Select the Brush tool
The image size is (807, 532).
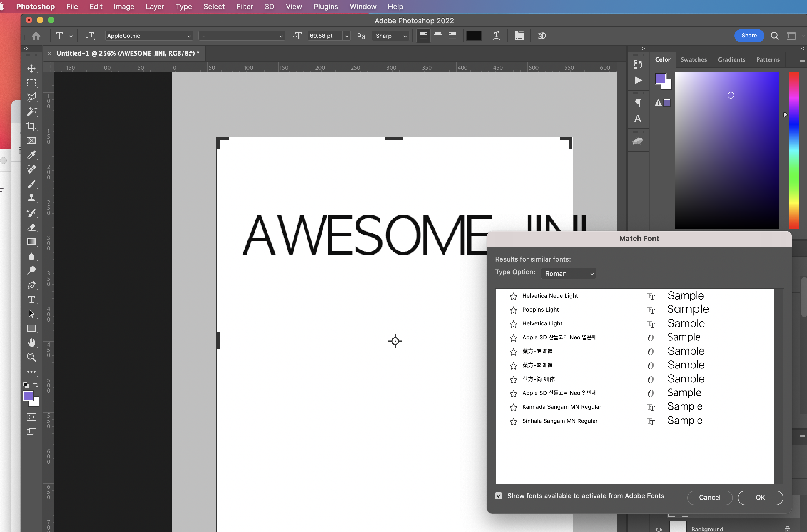pos(32,184)
